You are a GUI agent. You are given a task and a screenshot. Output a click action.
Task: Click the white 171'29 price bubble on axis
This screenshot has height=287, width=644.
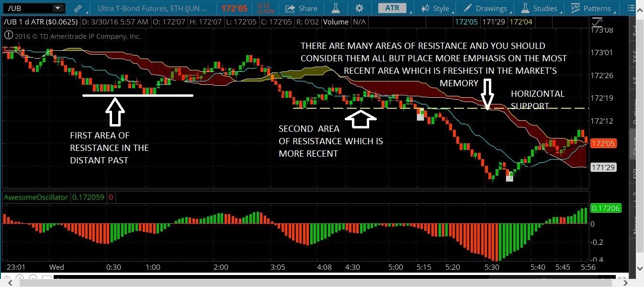pos(602,167)
